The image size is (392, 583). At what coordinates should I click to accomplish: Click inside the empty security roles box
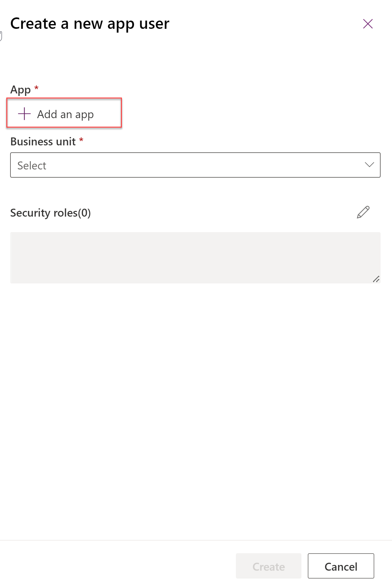pyautogui.click(x=195, y=257)
